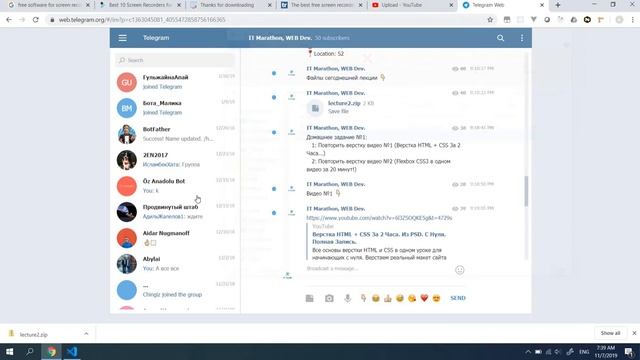
Task: Click the IT Marathon, WEB Dev. channel title
Action: pyautogui.click(x=280, y=38)
